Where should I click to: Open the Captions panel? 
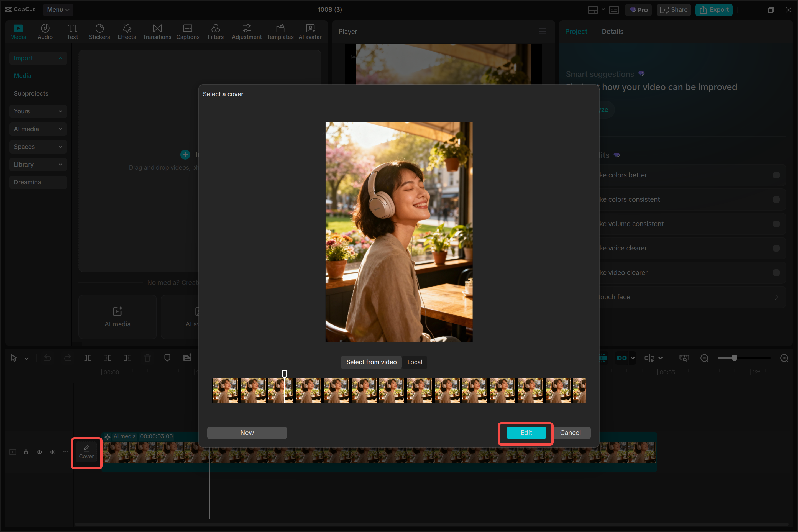click(188, 32)
